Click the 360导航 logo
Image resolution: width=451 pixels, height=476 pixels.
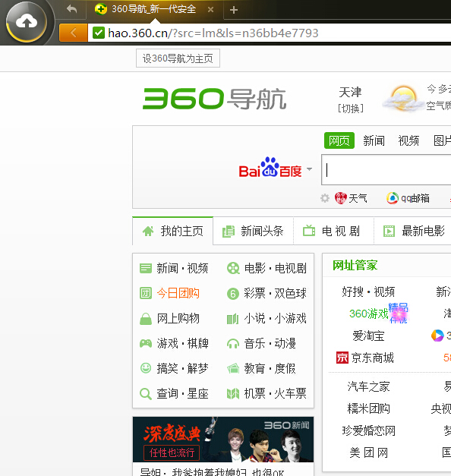tap(214, 99)
